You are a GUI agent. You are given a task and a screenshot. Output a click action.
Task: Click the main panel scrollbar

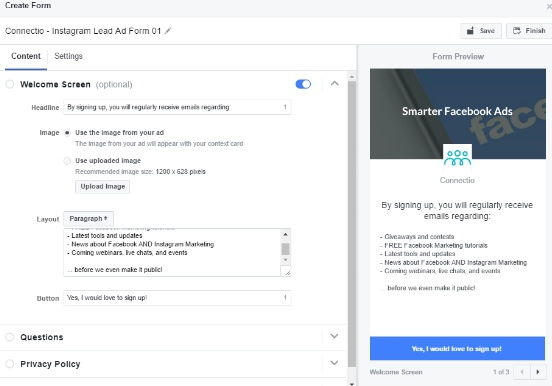pos(352,224)
